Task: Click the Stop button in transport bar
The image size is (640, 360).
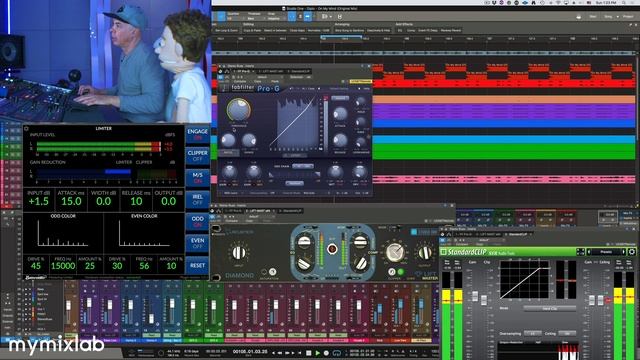Action: (309, 353)
